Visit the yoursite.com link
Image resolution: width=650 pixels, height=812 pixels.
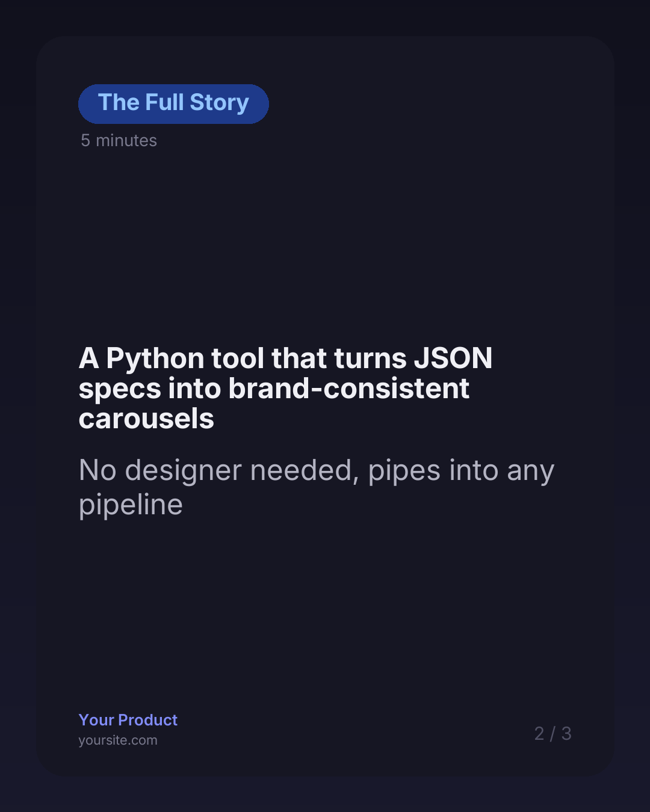coord(118,740)
